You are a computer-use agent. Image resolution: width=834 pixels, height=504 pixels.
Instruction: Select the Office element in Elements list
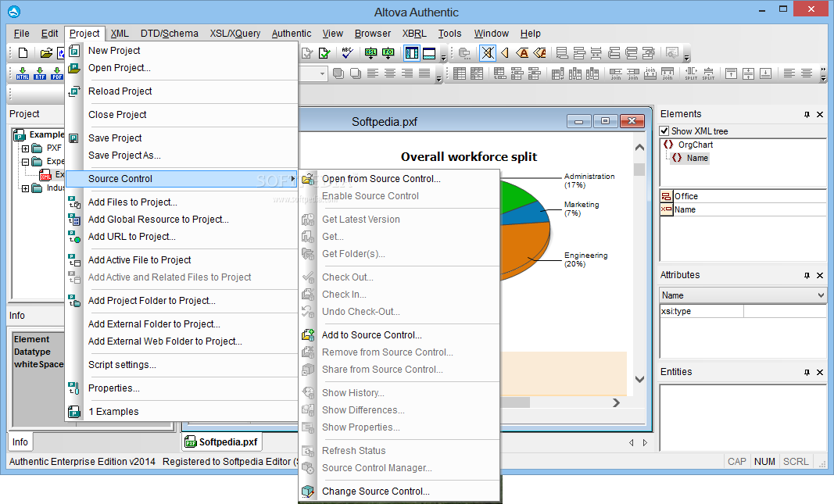click(686, 196)
